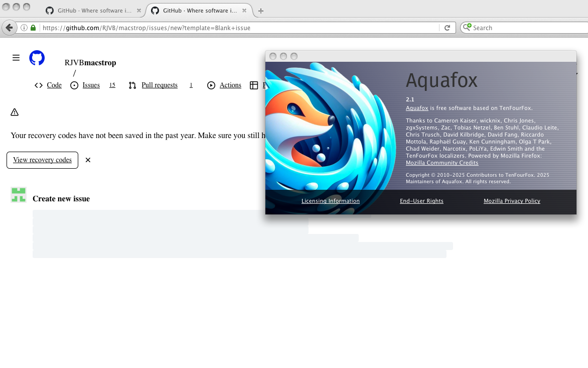Image resolution: width=588 pixels, height=368 pixels.
Task: Open the site information (i) icon
Action: (x=24, y=28)
